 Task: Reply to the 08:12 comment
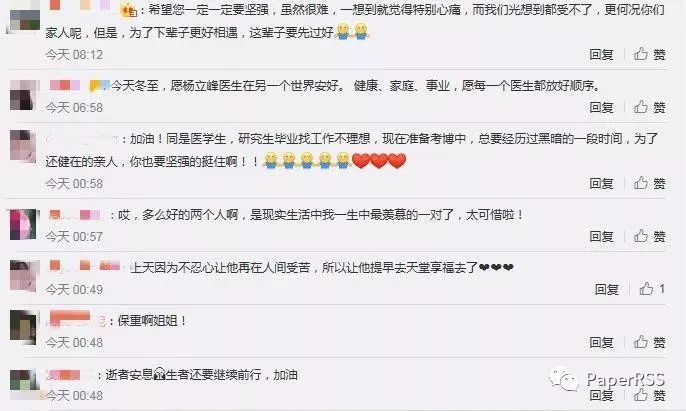coord(602,54)
